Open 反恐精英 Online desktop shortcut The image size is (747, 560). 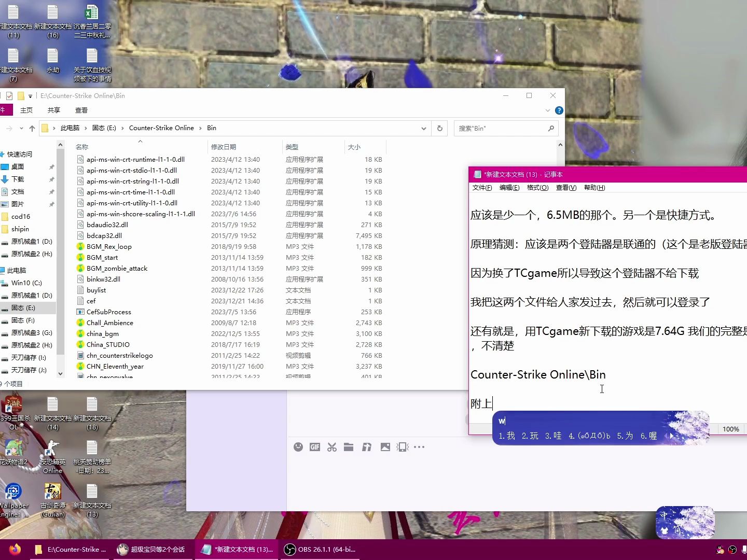pos(52,456)
